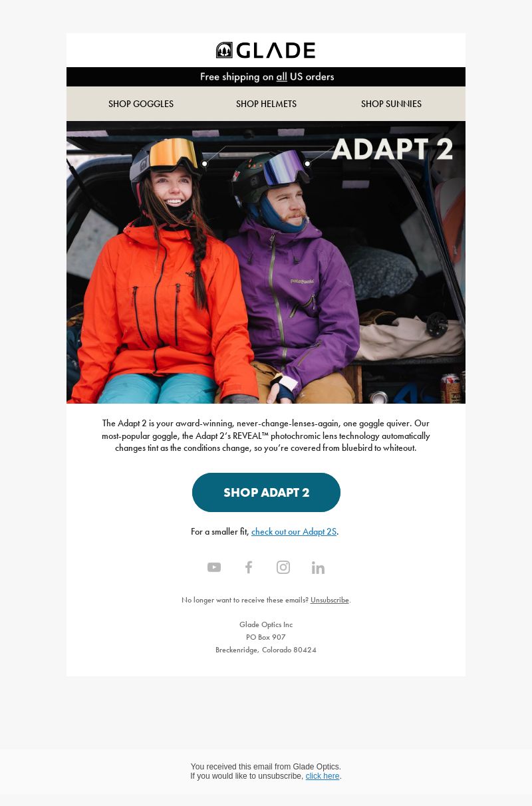Open the Instagram icon link
Screen dimensions: 532x806
pos(283,567)
